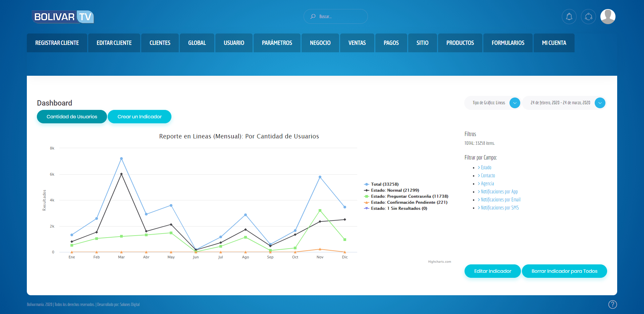Click the search magnifier icon

point(313,16)
